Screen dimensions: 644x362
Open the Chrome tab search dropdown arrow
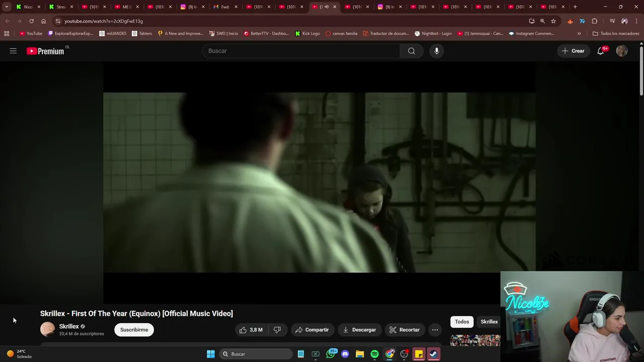tap(7, 7)
